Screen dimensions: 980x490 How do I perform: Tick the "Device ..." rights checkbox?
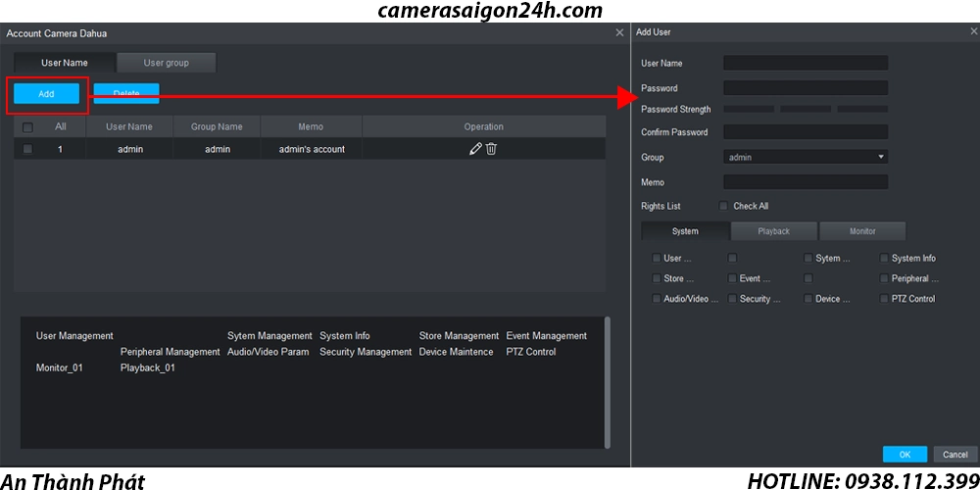808,299
